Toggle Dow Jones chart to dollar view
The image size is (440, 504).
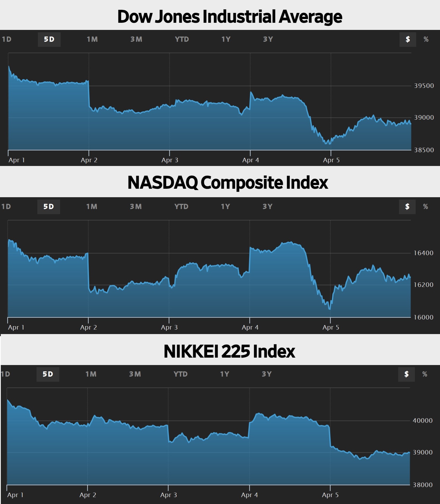coord(408,39)
